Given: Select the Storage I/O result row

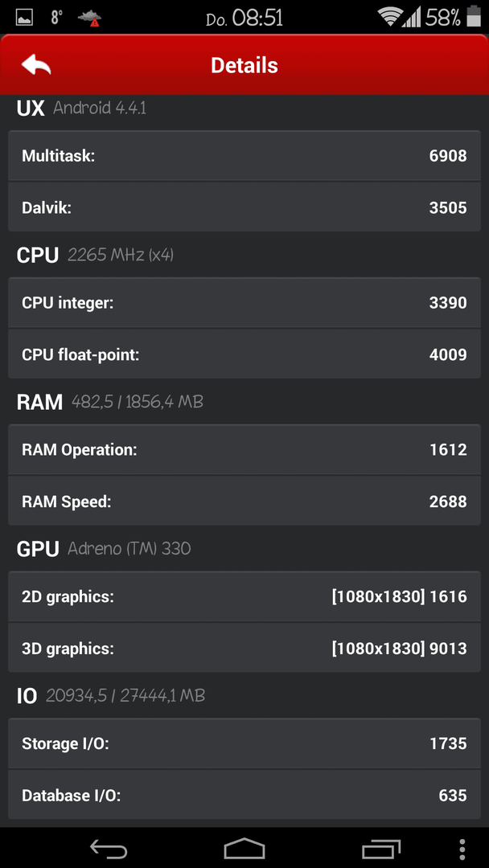Looking at the screenshot, I should coord(244,743).
